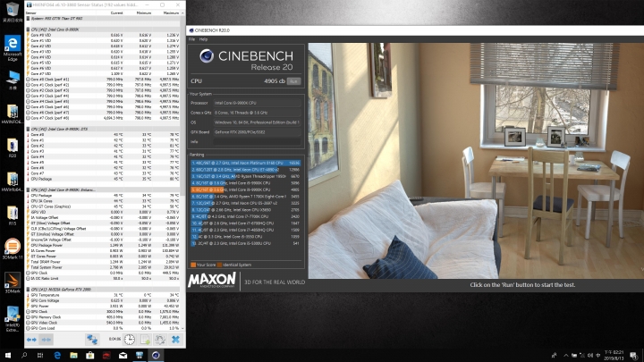644x362 pixels.
Task: Open R20 desktop icon
Action: tap(13, 148)
